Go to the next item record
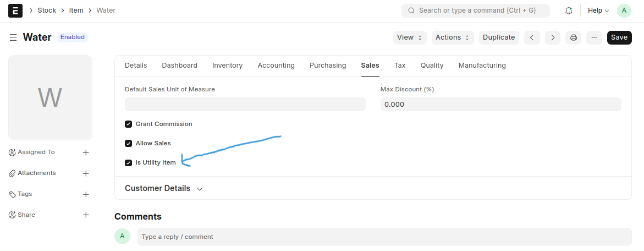This screenshot has height=251, width=644. pyautogui.click(x=553, y=37)
